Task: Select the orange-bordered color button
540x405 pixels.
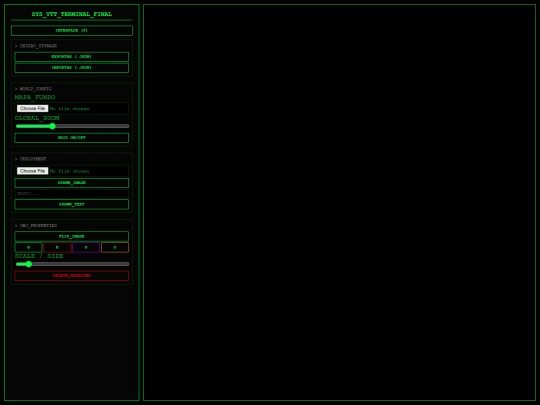Action: tap(115, 247)
